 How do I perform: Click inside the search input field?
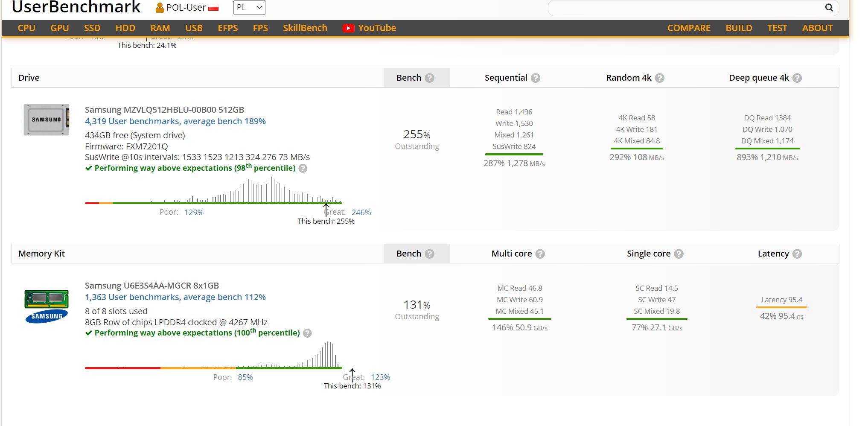[683, 8]
